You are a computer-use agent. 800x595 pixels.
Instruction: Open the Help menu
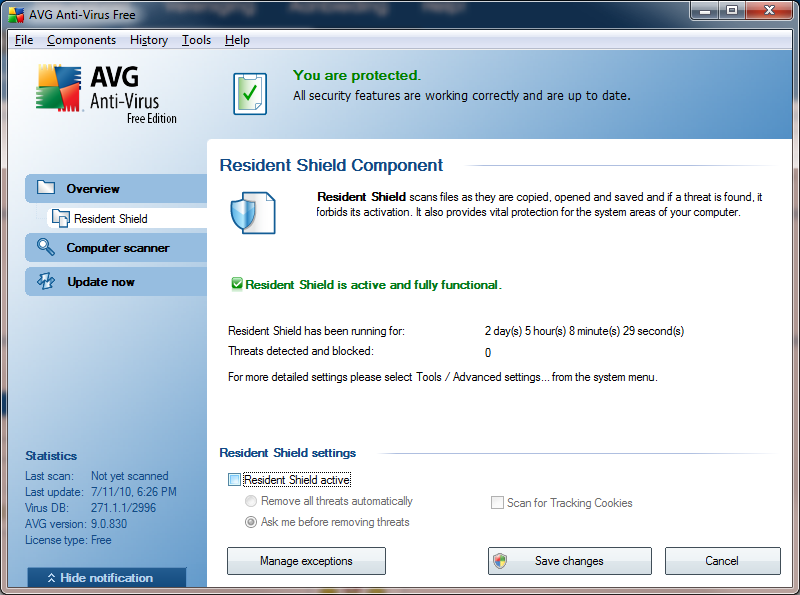pos(237,40)
